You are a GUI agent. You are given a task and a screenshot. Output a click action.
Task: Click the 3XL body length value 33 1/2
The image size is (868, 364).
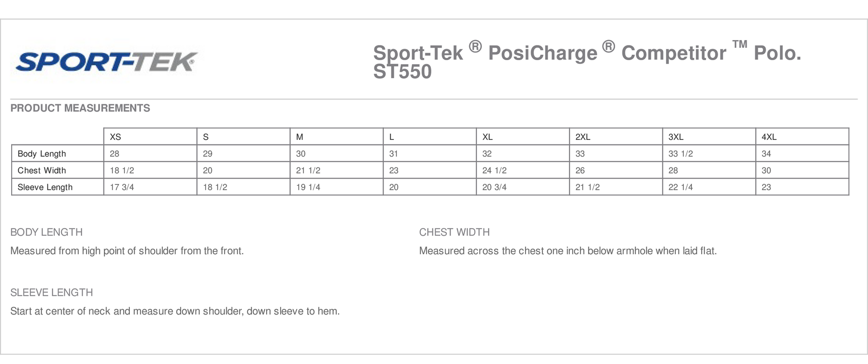680,154
